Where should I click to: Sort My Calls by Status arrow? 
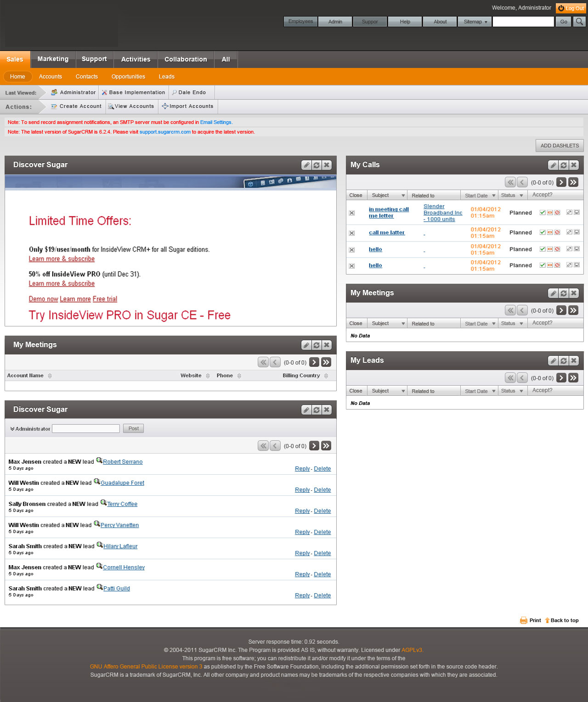pyautogui.click(x=521, y=196)
